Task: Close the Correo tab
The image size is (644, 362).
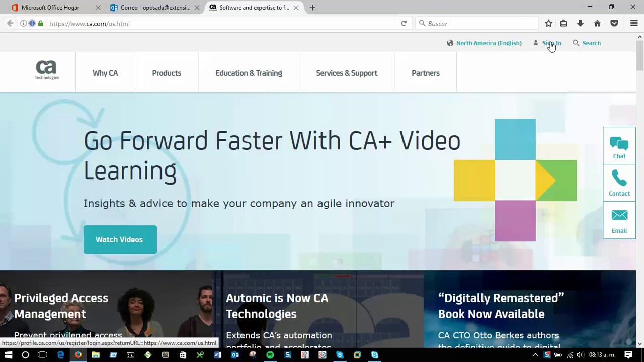Action: tap(197, 8)
